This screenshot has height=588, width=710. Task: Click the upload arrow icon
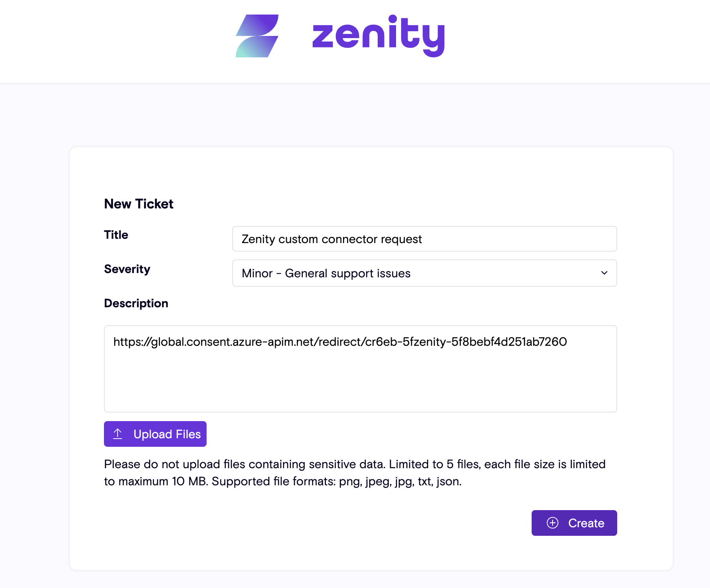118,434
